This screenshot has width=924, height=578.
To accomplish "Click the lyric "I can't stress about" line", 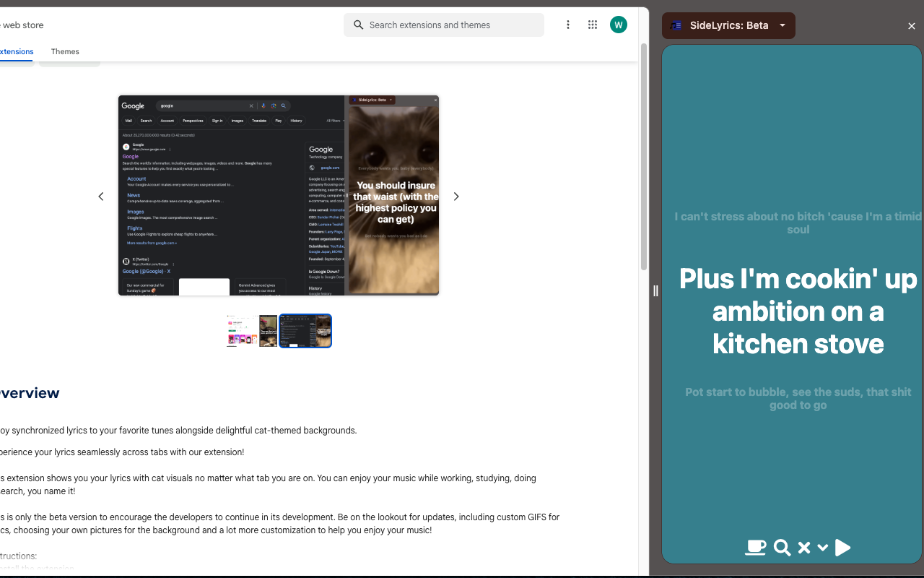I will pyautogui.click(x=798, y=223).
